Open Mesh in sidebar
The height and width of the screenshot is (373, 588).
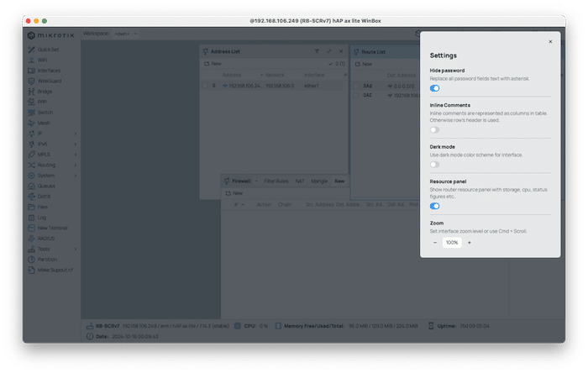point(44,123)
